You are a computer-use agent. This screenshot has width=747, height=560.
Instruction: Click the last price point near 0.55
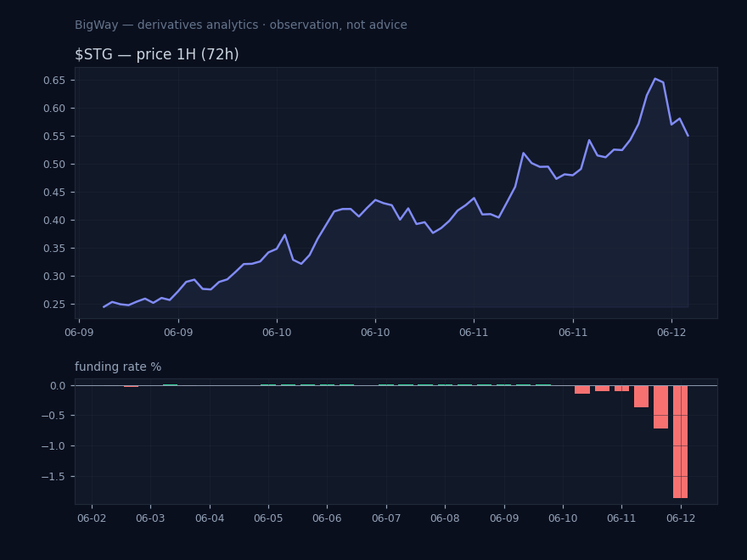click(688, 137)
